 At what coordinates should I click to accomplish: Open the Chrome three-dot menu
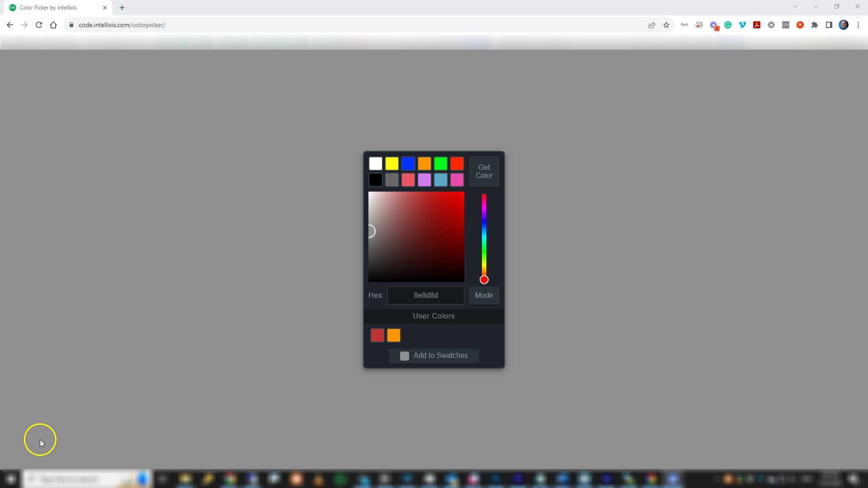click(858, 25)
